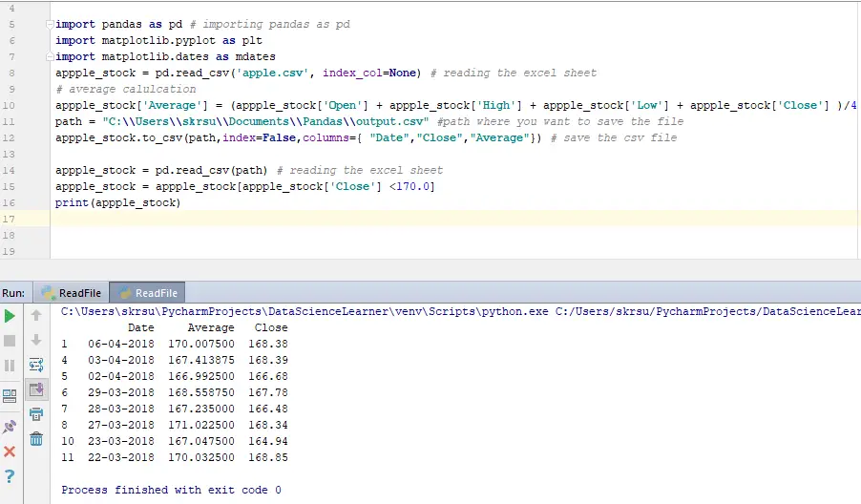Click line number 16 in the gutter
The height and width of the screenshot is (504, 861).
9,202
